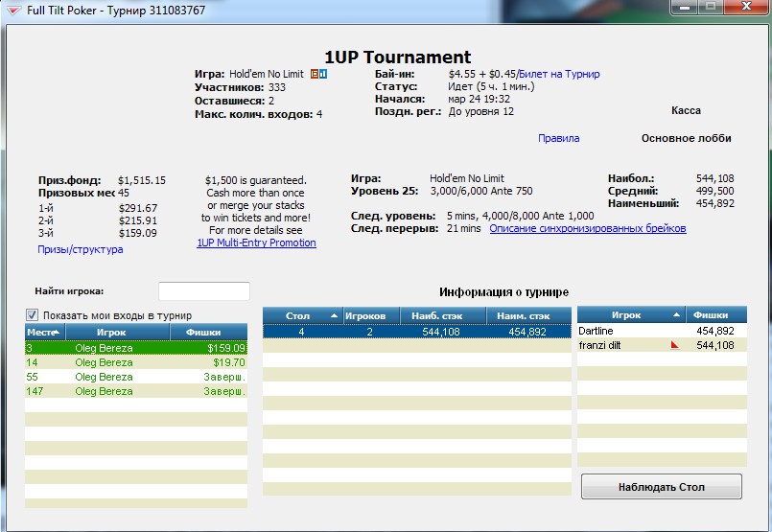Select player Dartline in player list
Viewport: 772px width, 532px height.
tap(663, 331)
